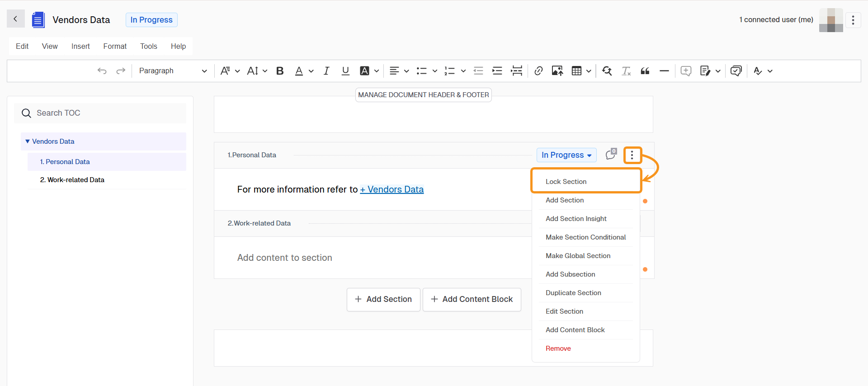Open the font color picker

[299, 71]
